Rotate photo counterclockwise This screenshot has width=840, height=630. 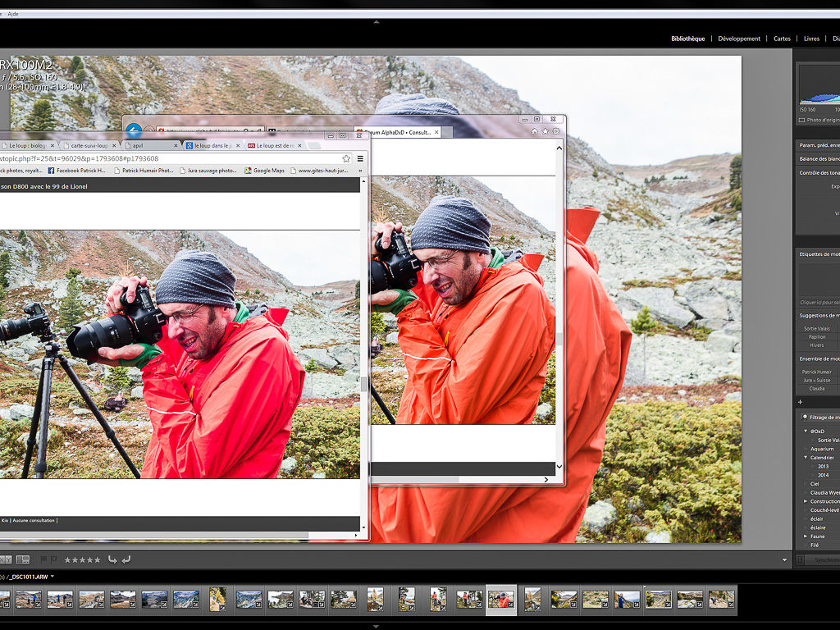(112, 559)
